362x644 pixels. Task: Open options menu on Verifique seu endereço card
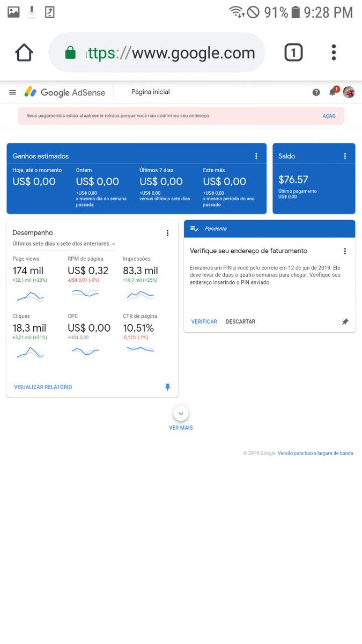(x=345, y=251)
